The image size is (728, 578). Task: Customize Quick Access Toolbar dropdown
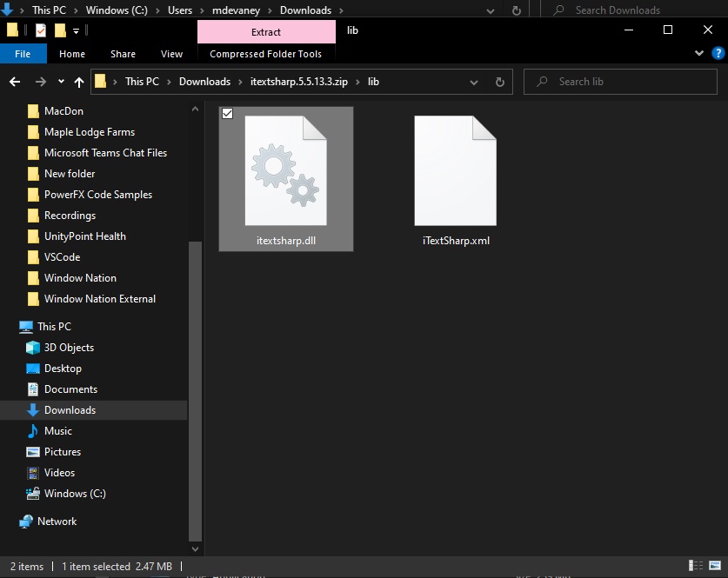(x=77, y=31)
